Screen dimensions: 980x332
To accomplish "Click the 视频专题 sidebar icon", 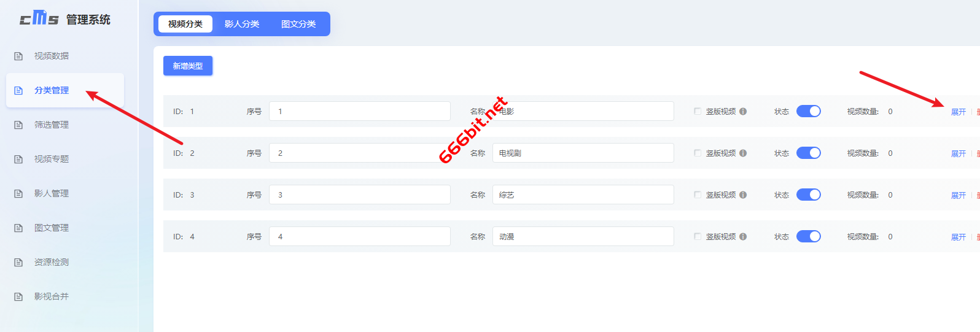I will [18, 159].
